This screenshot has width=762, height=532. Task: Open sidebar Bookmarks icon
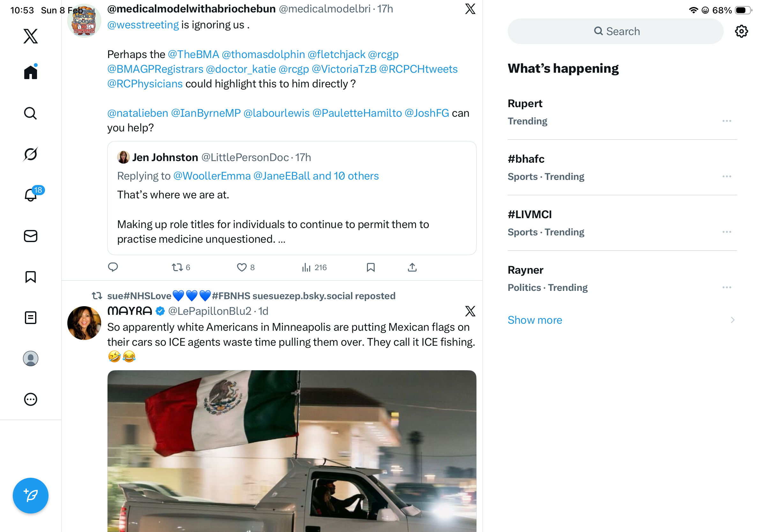pyautogui.click(x=31, y=277)
